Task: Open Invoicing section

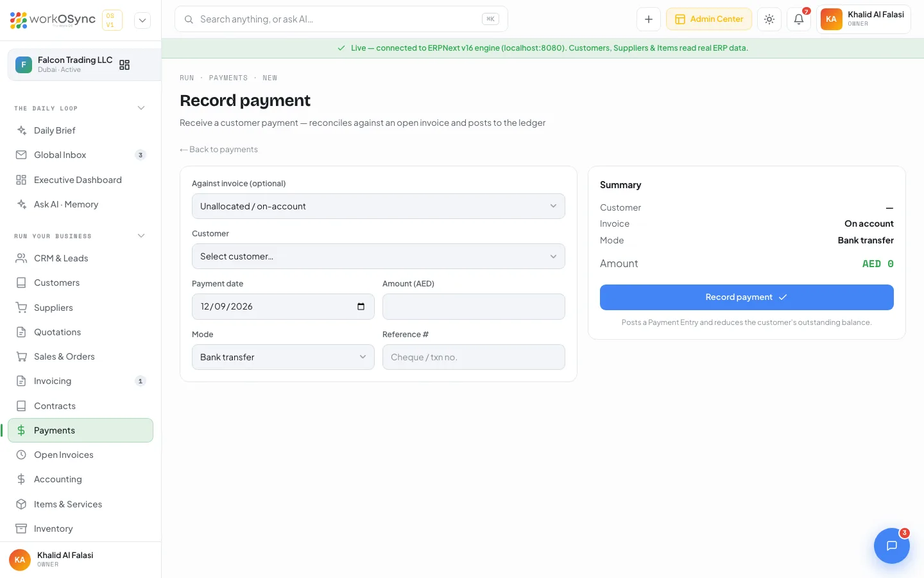Action: pos(80,381)
